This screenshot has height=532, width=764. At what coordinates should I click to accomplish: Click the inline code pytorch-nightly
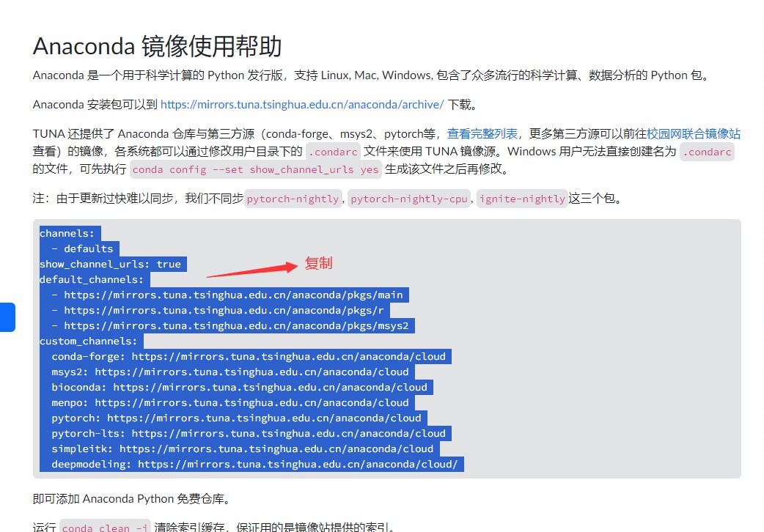(293, 199)
